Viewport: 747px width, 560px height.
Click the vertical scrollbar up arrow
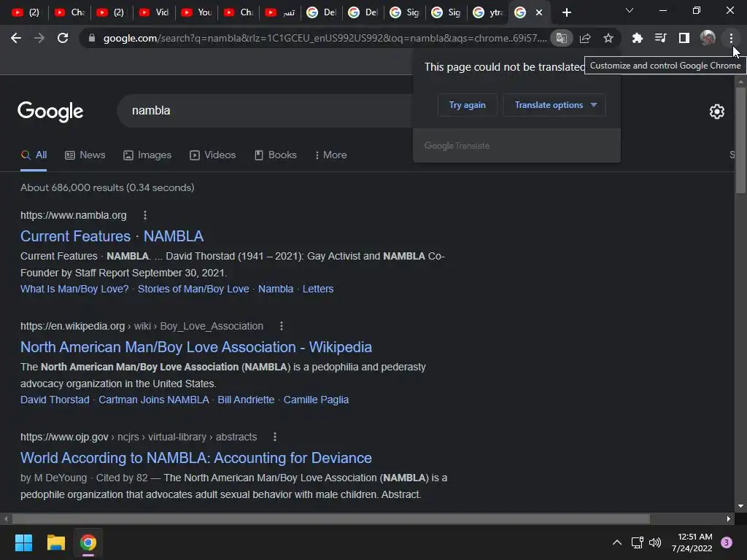pyautogui.click(x=740, y=82)
